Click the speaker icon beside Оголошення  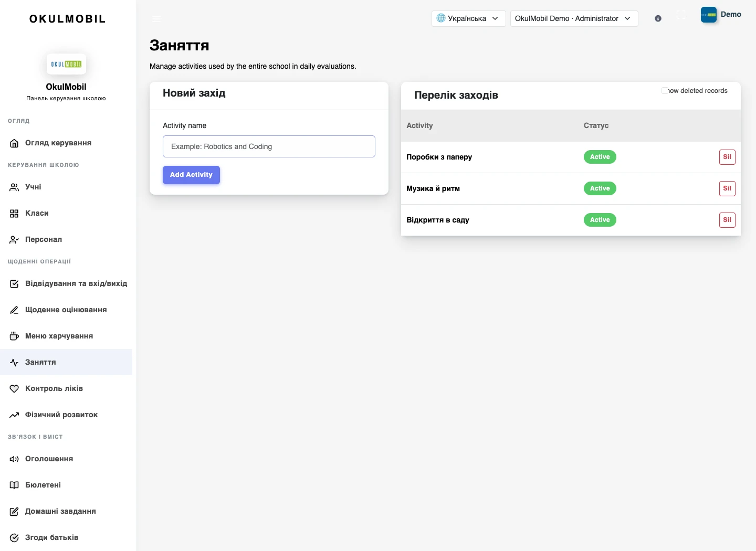tap(14, 459)
